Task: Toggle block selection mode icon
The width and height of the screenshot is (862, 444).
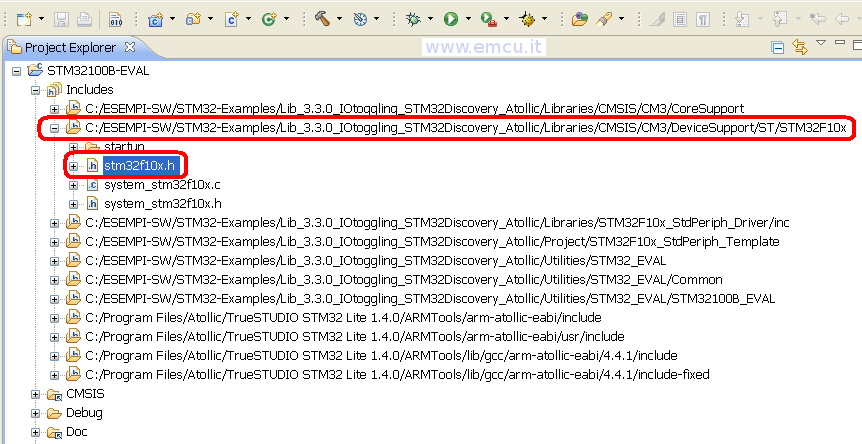Action: pyautogui.click(x=680, y=19)
